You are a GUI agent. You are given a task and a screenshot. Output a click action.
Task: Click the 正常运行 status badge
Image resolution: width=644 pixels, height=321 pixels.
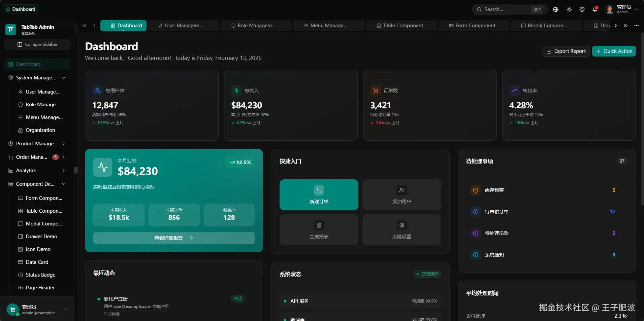point(427,274)
